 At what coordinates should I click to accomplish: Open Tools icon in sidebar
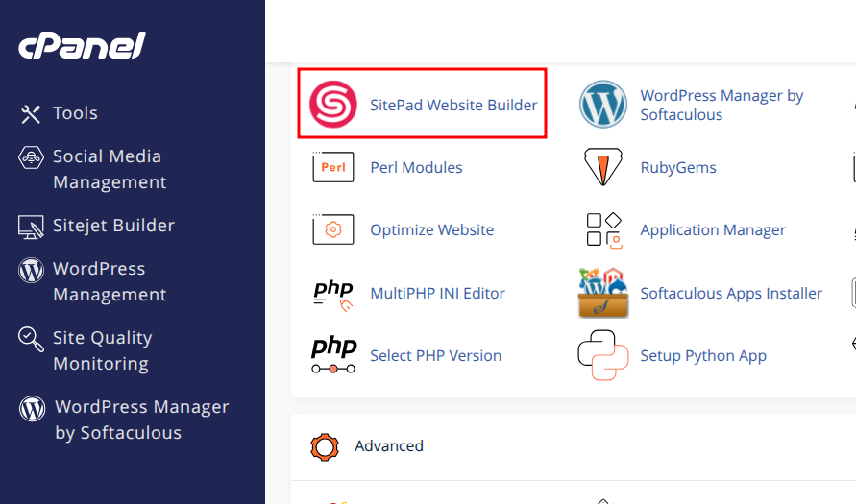31,114
